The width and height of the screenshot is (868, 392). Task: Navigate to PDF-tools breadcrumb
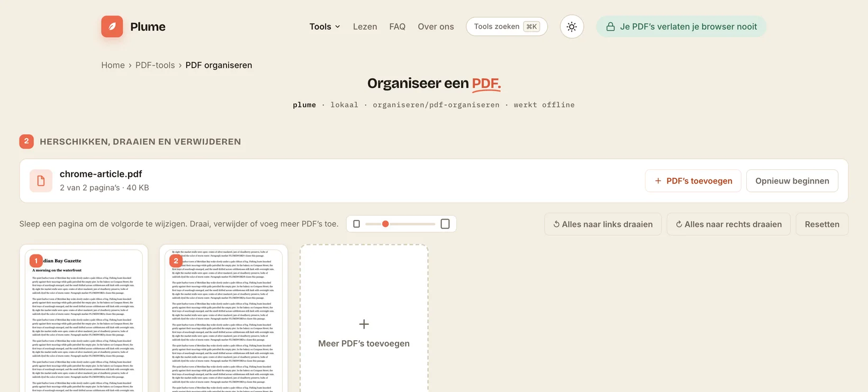tap(155, 65)
